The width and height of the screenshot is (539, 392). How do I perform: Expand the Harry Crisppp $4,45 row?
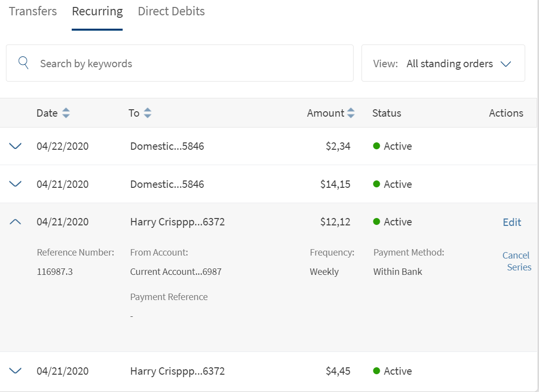click(x=16, y=371)
